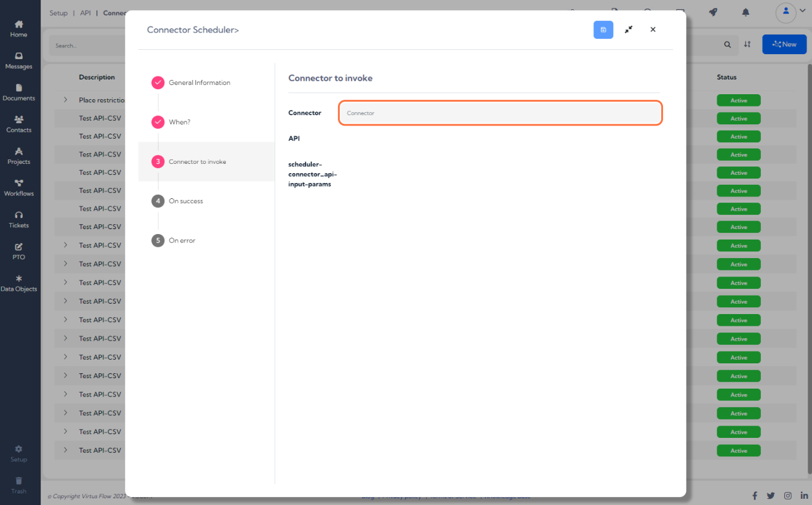Click the Active badge in Place restriction row

739,100
